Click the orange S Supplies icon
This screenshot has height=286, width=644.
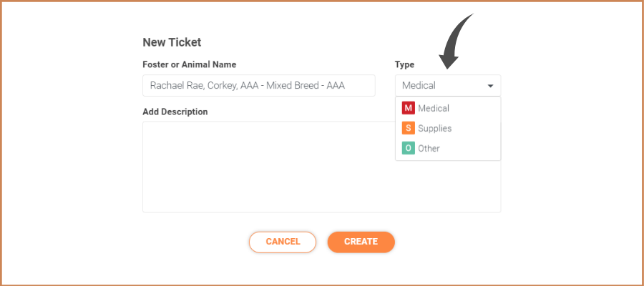tap(409, 129)
